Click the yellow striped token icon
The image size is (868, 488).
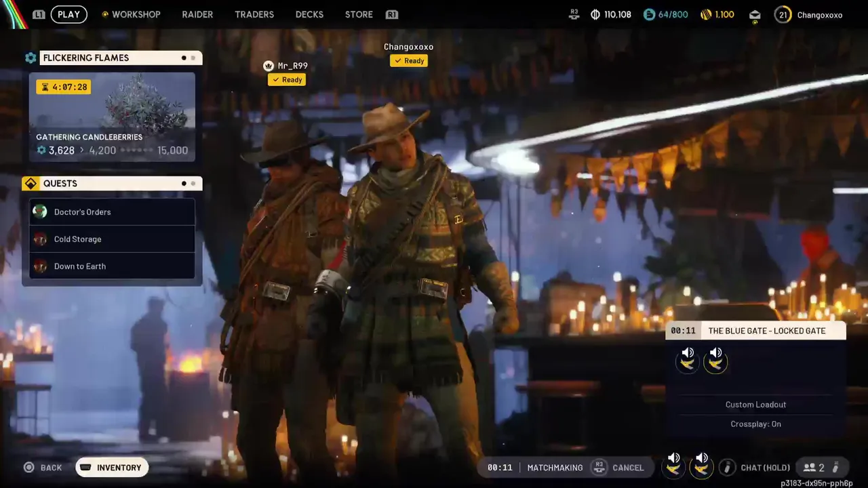pyautogui.click(x=705, y=14)
